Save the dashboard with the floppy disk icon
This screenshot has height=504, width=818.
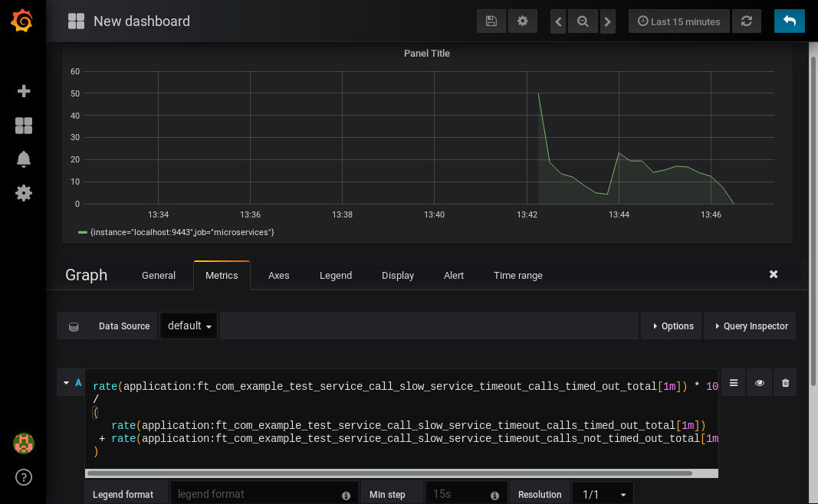click(491, 21)
